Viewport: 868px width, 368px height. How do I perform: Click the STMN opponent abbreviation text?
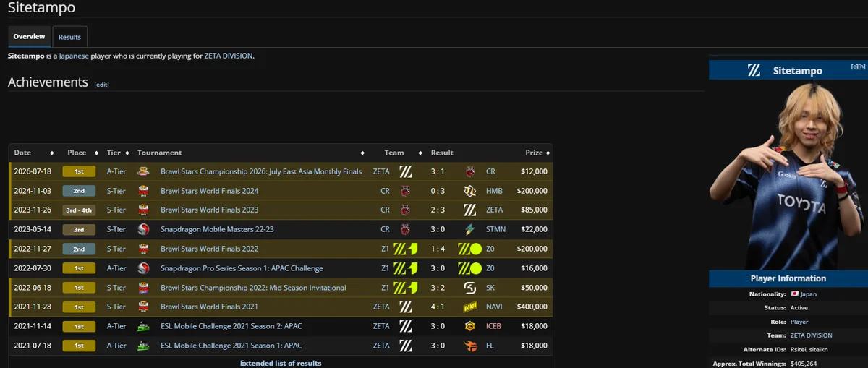[495, 230]
